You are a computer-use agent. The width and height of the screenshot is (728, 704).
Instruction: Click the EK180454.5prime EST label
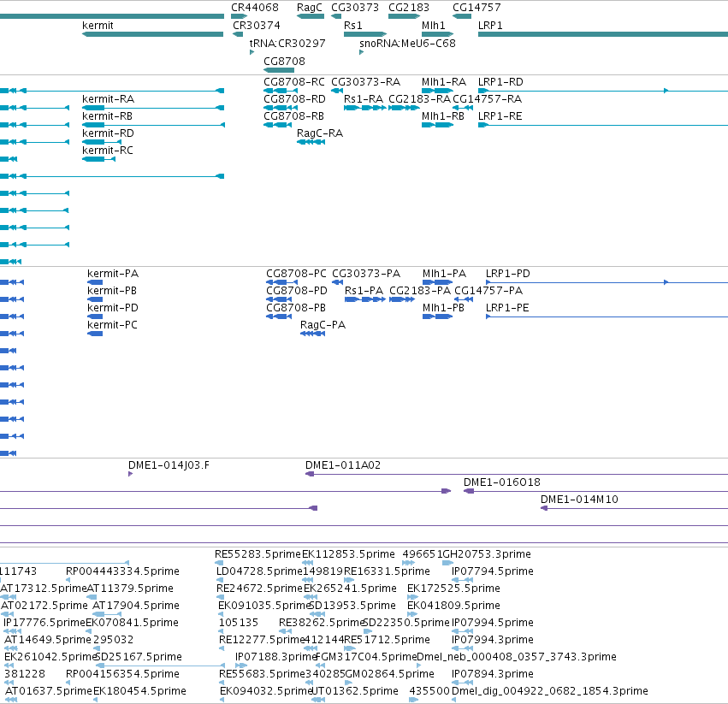point(139,691)
